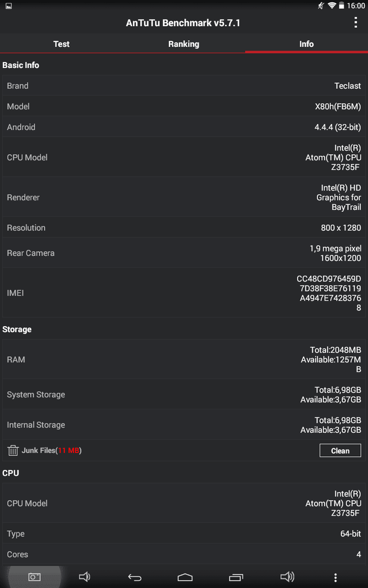Tap the Wi-Fi icon in status bar
The width and height of the screenshot is (368, 588).
331,5
